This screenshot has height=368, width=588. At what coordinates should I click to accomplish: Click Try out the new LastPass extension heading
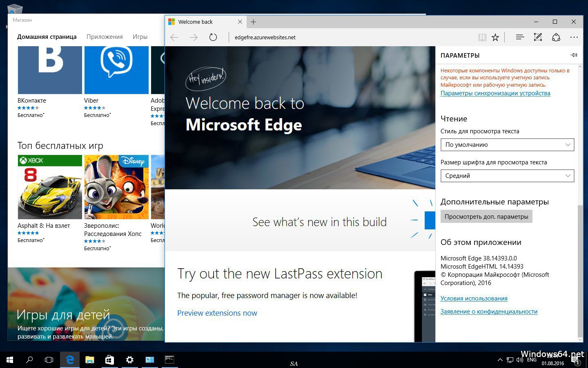[280, 274]
